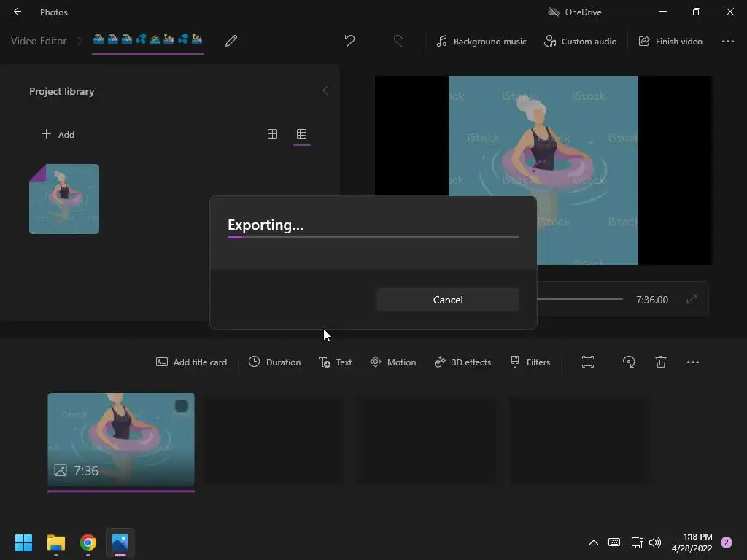Rename project with the pencil icon
This screenshot has width=747, height=560.
click(x=231, y=41)
